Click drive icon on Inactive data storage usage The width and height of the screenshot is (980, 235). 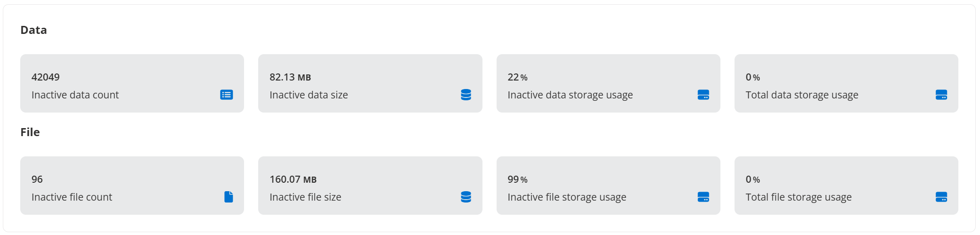pos(703,95)
